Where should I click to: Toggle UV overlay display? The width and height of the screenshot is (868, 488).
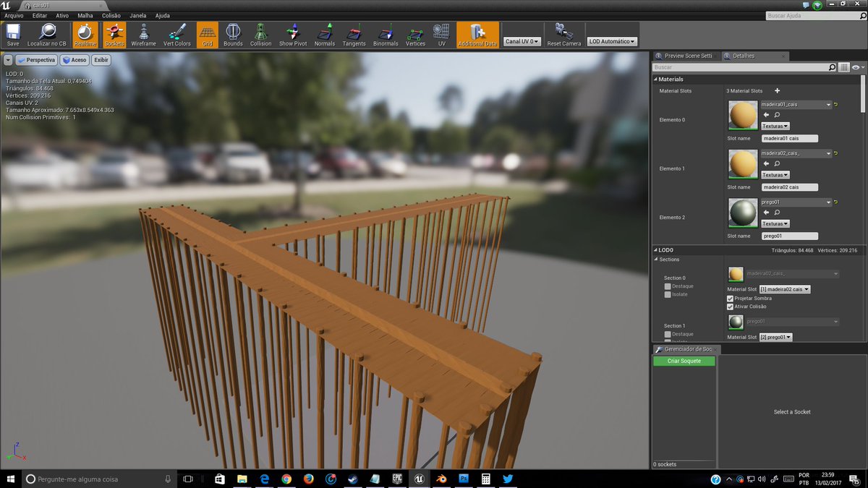[441, 35]
